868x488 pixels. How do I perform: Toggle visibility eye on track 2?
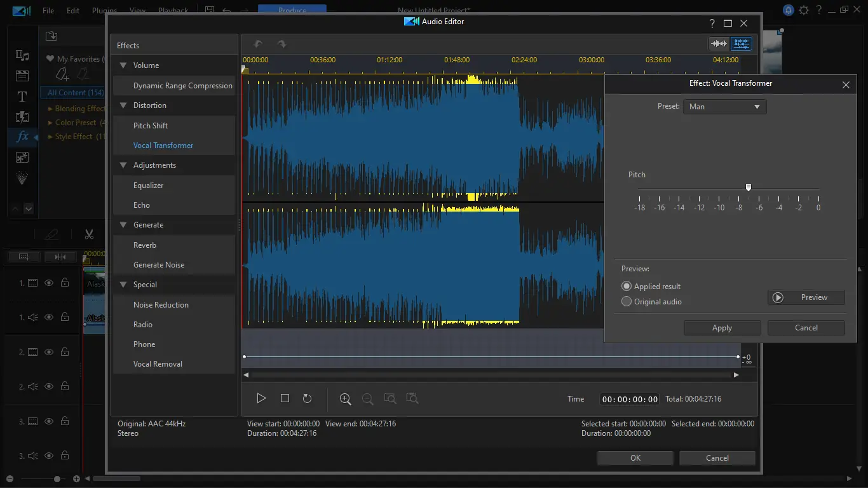(49, 352)
